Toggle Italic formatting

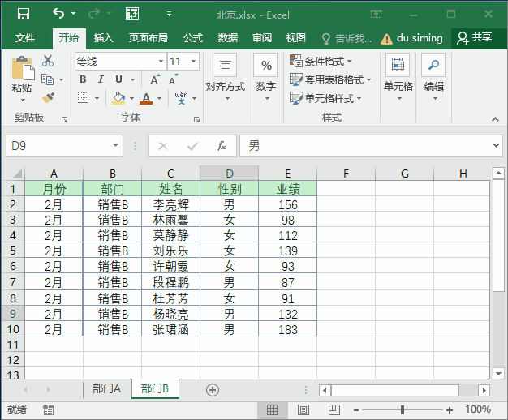pyautogui.click(x=101, y=79)
